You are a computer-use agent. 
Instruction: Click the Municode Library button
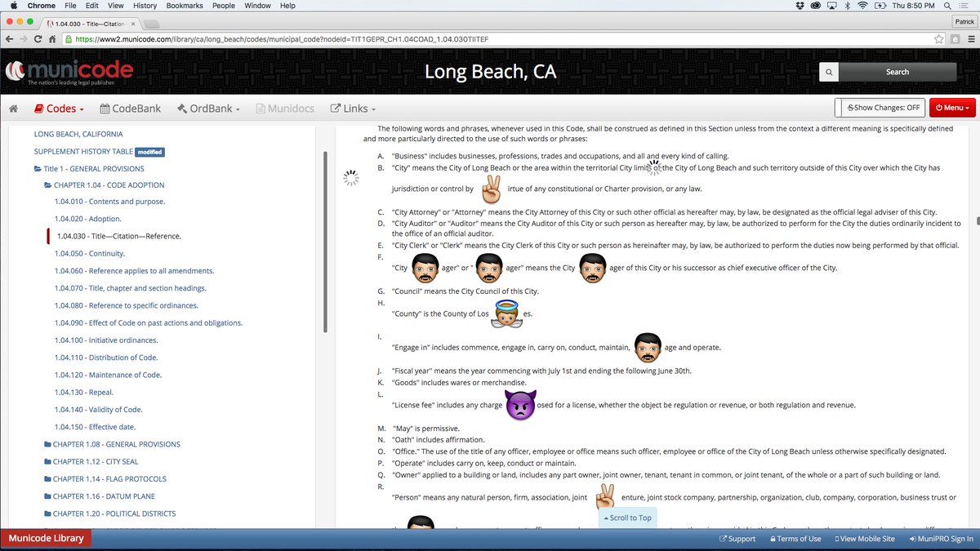click(x=47, y=539)
